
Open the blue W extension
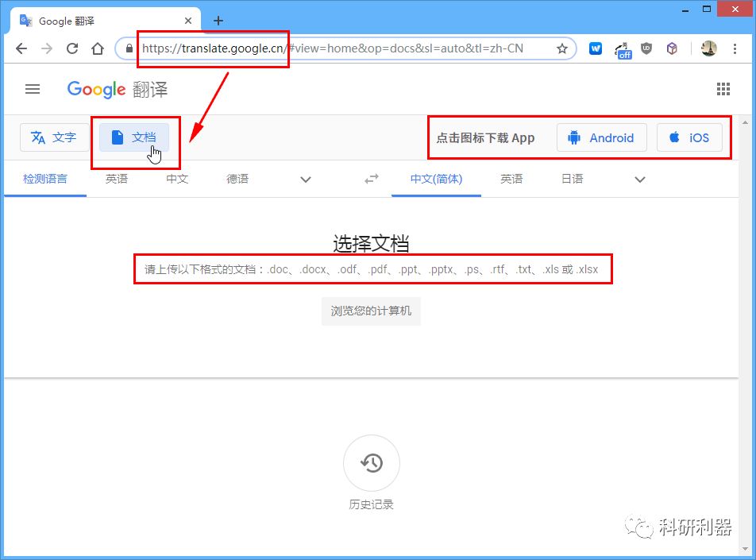pos(596,48)
